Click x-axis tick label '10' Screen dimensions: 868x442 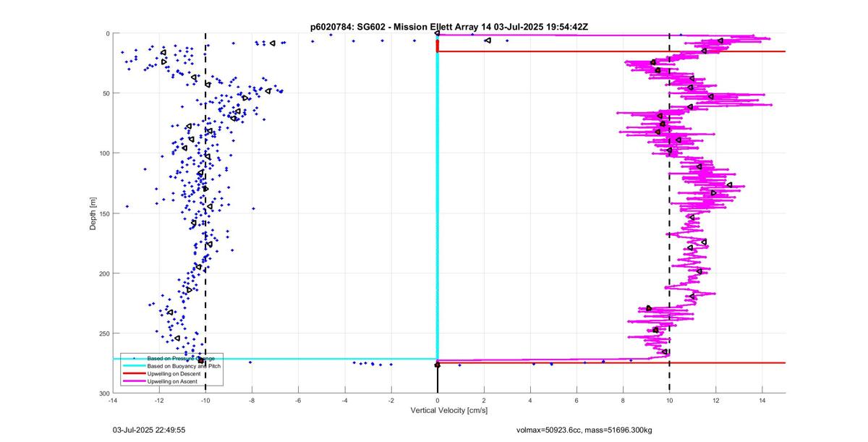[670, 399]
